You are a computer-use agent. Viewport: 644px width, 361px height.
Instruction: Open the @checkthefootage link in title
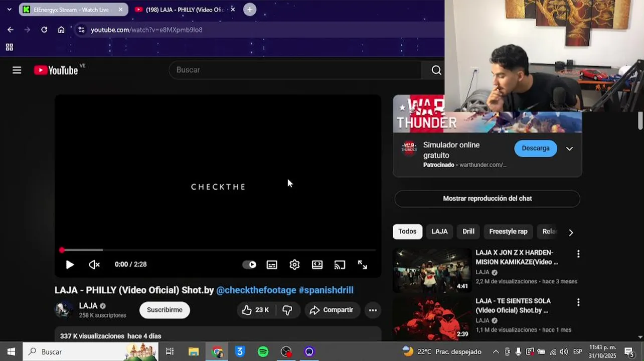click(x=256, y=290)
